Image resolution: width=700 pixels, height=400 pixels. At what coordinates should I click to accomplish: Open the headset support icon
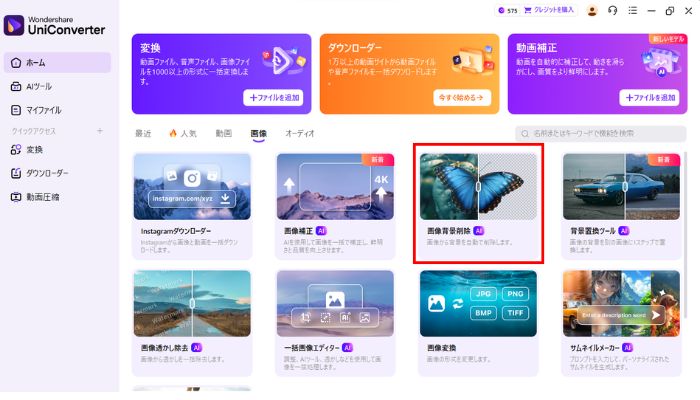tap(612, 11)
